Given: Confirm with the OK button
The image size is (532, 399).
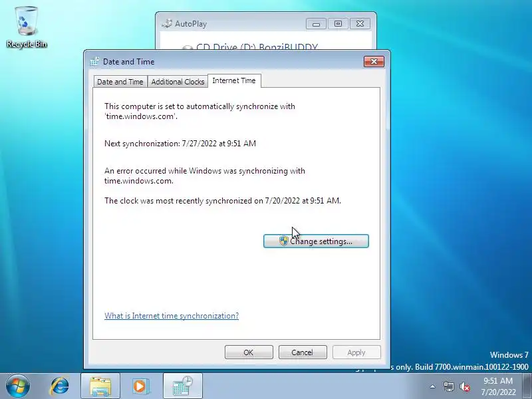Looking at the screenshot, I should tap(249, 352).
